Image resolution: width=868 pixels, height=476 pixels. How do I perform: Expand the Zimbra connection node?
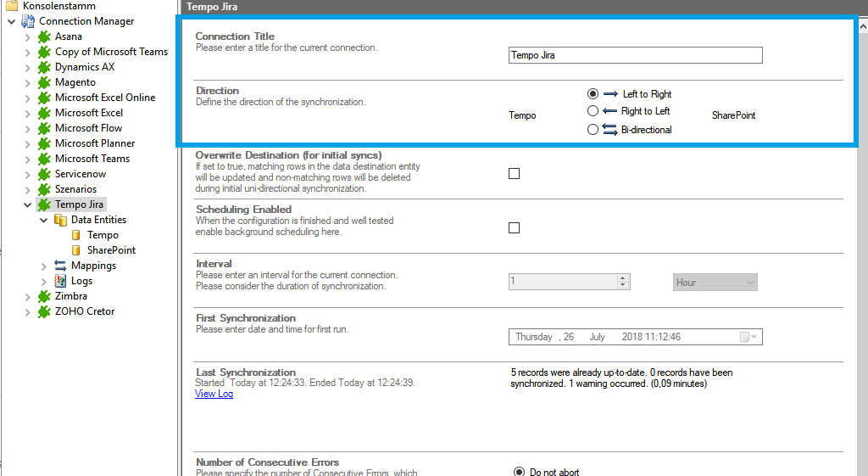coord(28,296)
